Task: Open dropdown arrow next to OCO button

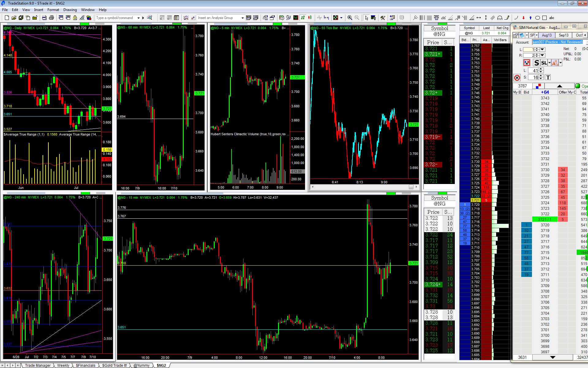Action: click(x=560, y=63)
